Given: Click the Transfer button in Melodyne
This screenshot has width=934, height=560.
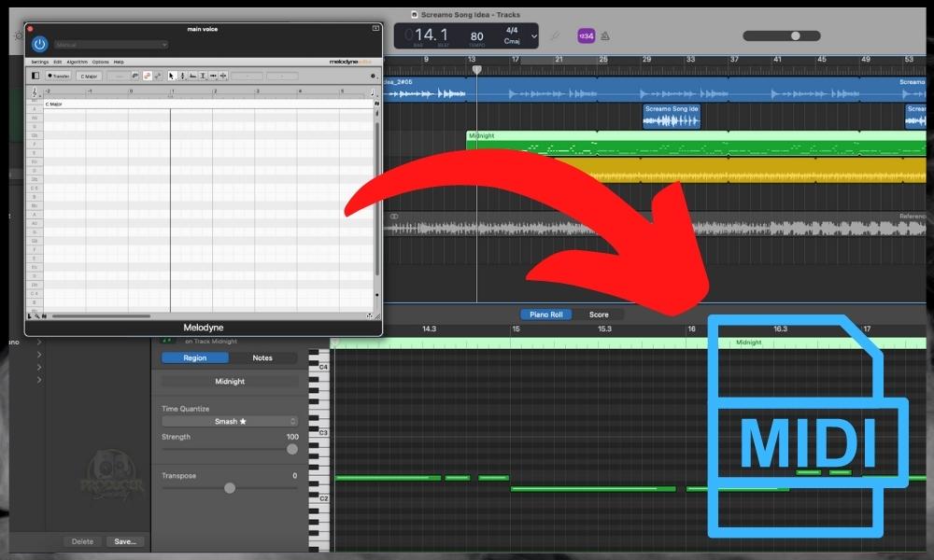Looking at the screenshot, I should [x=58, y=77].
